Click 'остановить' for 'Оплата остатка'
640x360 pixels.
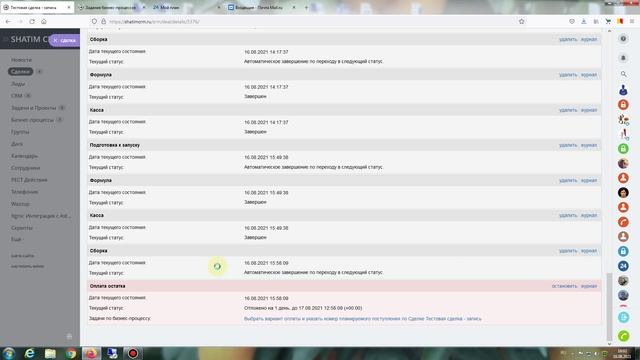click(x=564, y=286)
